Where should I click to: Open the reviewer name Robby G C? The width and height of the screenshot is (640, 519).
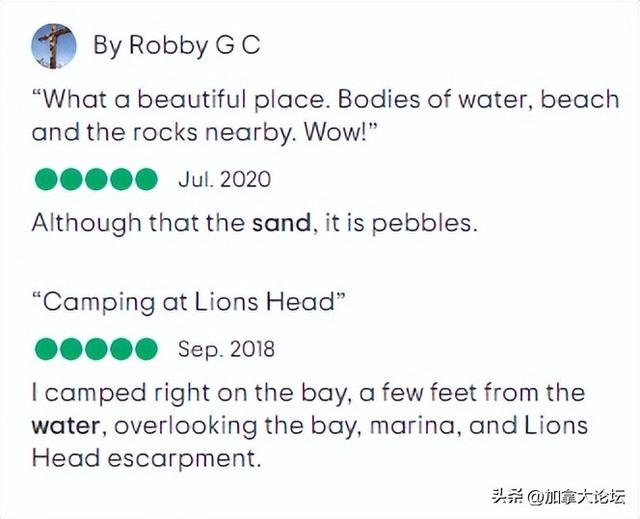[177, 45]
